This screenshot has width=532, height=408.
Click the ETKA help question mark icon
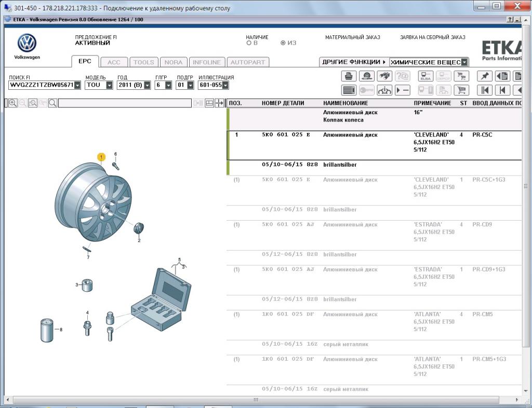(x=510, y=20)
